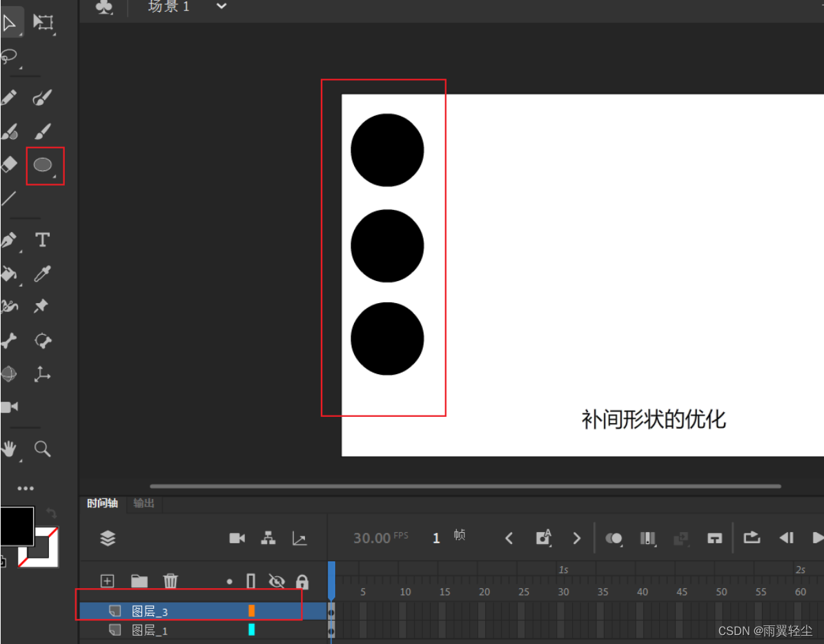Screen dimensions: 824x644
Task: Center the playhead frame in timeline
Action: pos(715,538)
